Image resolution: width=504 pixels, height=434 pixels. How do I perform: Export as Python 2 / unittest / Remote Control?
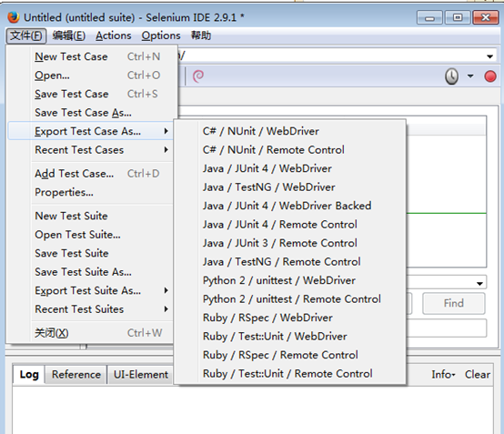290,299
